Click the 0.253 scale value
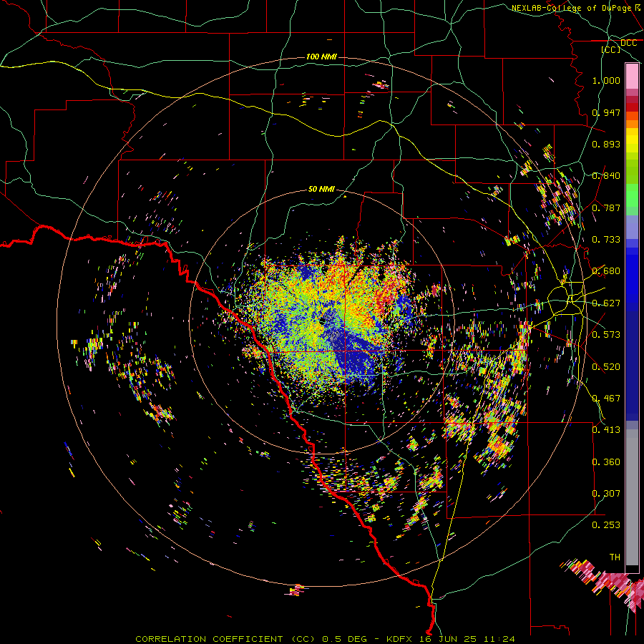 click(x=606, y=525)
